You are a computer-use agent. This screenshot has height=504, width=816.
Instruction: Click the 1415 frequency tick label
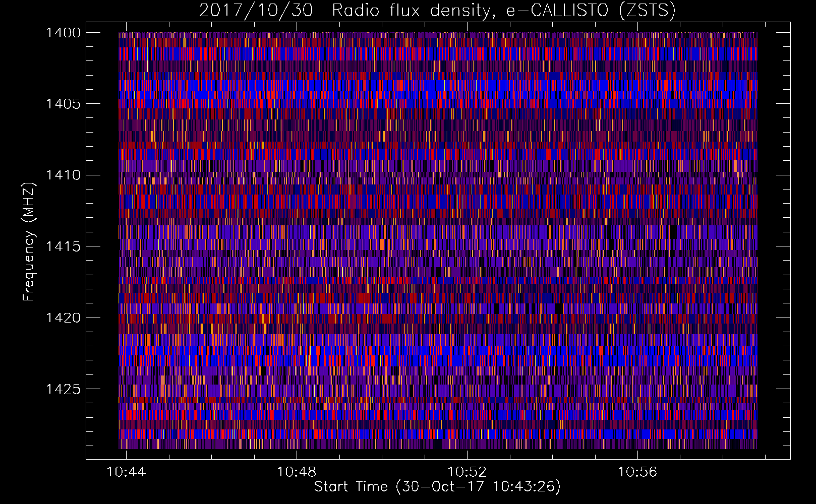coord(63,246)
